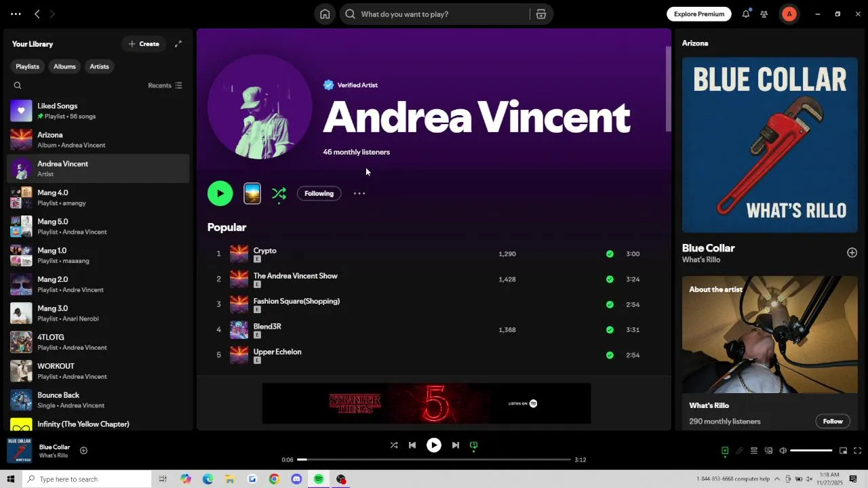This screenshot has height=488, width=868.
Task: Select the track Crypto
Action: (264, 251)
